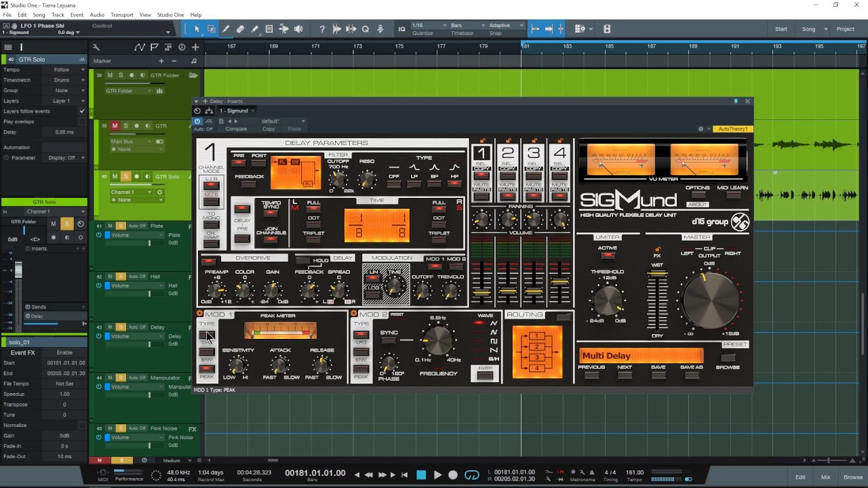
Task: Open the Studio One menu
Action: click(x=170, y=15)
